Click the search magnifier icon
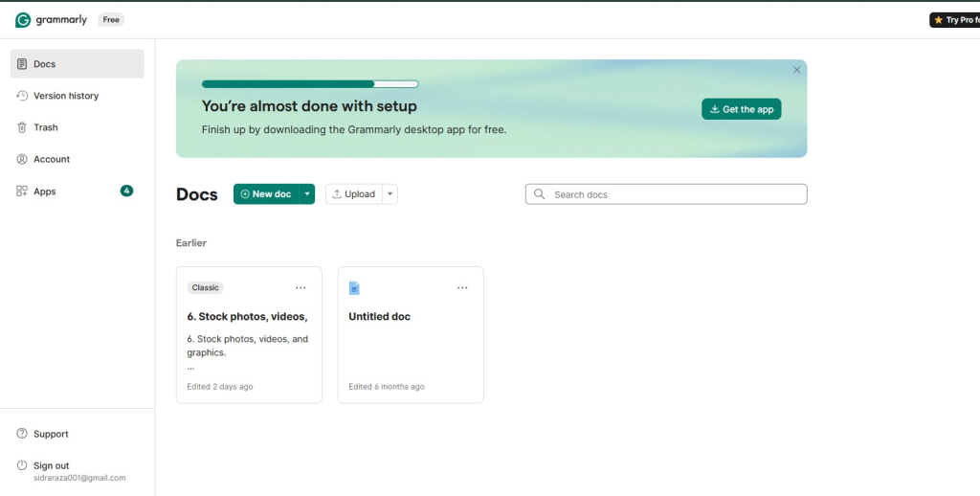The height and width of the screenshot is (496, 980). point(540,194)
